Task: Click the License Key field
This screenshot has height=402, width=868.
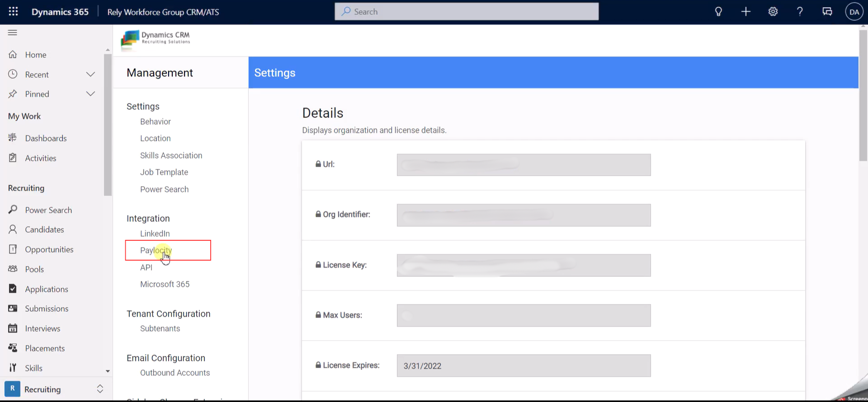Action: coord(524,265)
